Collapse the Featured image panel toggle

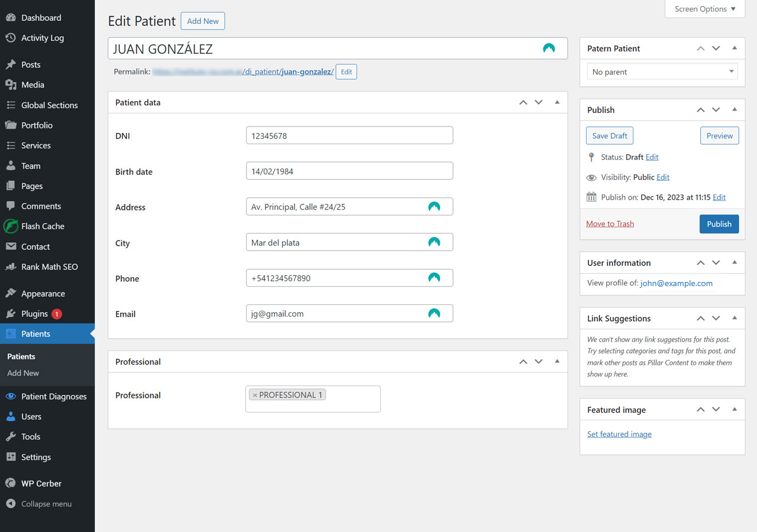pyautogui.click(x=735, y=410)
